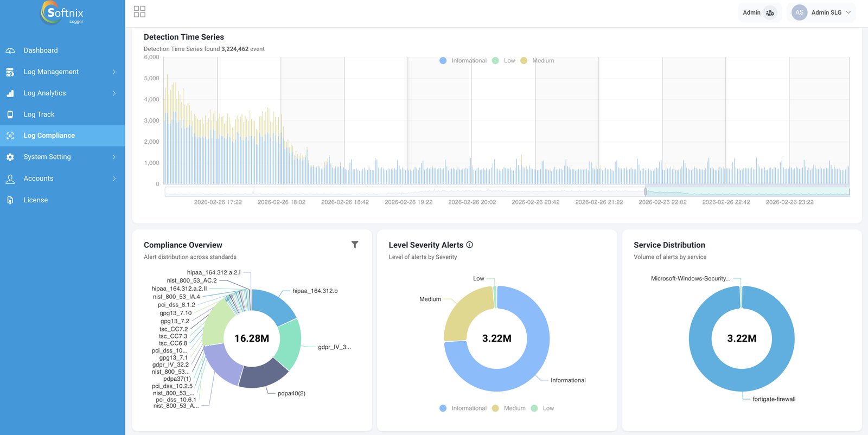Image resolution: width=868 pixels, height=435 pixels.
Task: Click the AS avatar circle
Action: [x=799, y=12]
